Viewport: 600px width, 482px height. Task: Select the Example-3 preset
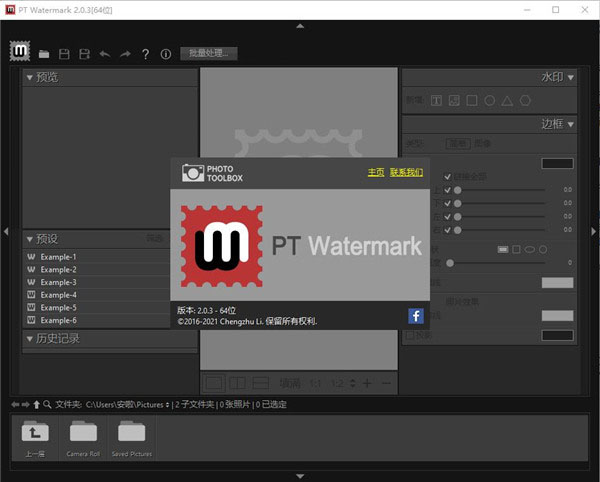58,283
